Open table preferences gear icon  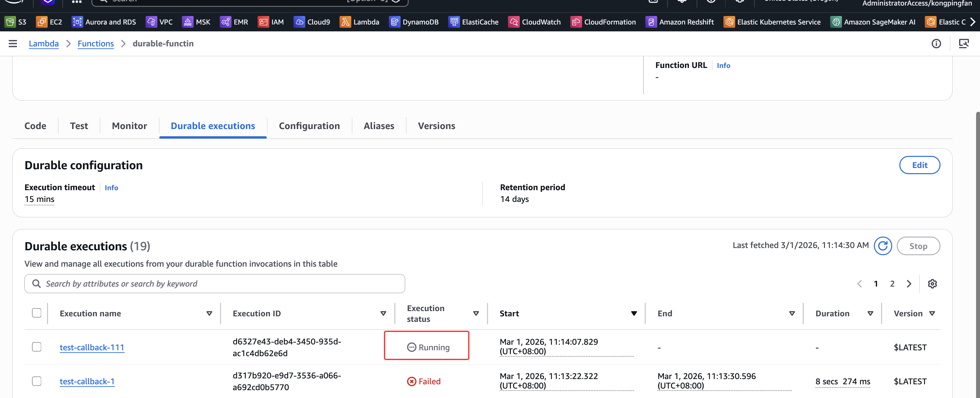click(932, 284)
